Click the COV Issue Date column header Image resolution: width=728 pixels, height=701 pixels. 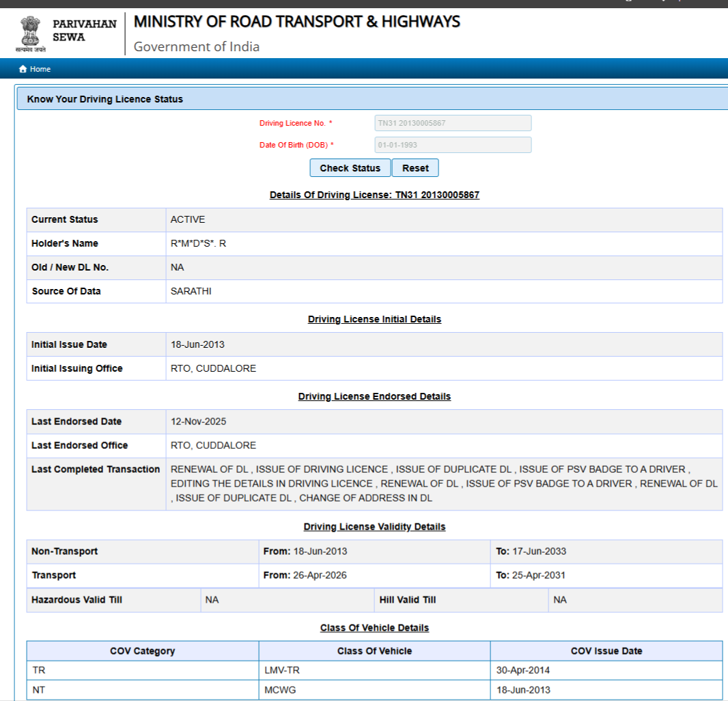[606, 651]
